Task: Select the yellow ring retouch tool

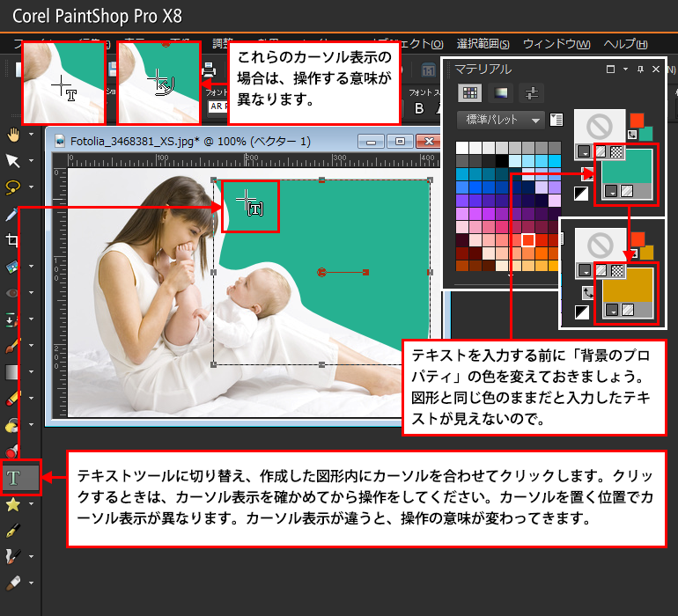Action: 12,425
